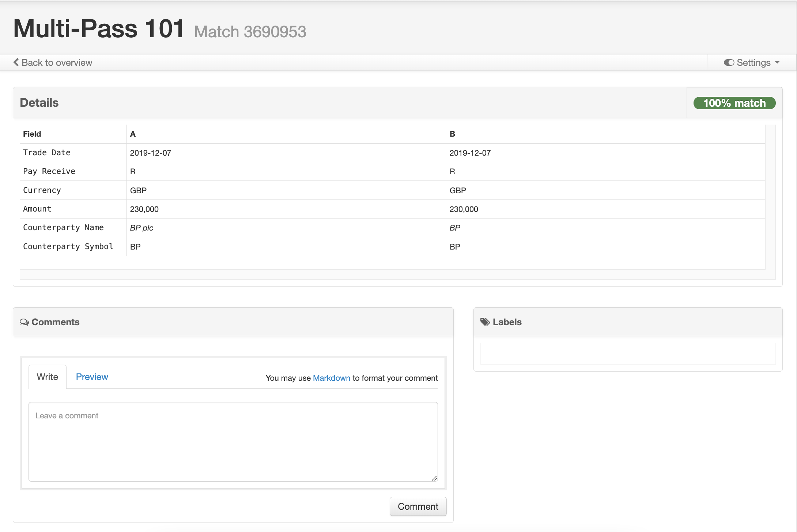797x532 pixels.
Task: Click Amount 230,000 in column A
Action: 144,209
